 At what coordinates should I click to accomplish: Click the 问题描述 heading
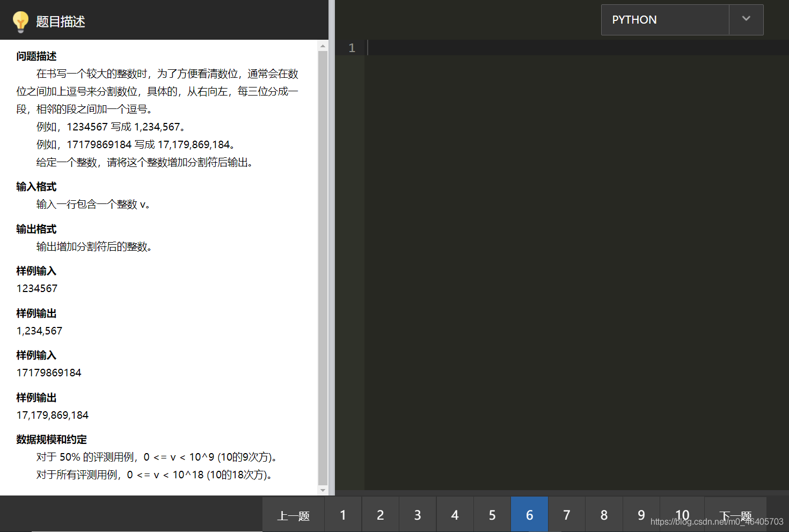click(36, 56)
